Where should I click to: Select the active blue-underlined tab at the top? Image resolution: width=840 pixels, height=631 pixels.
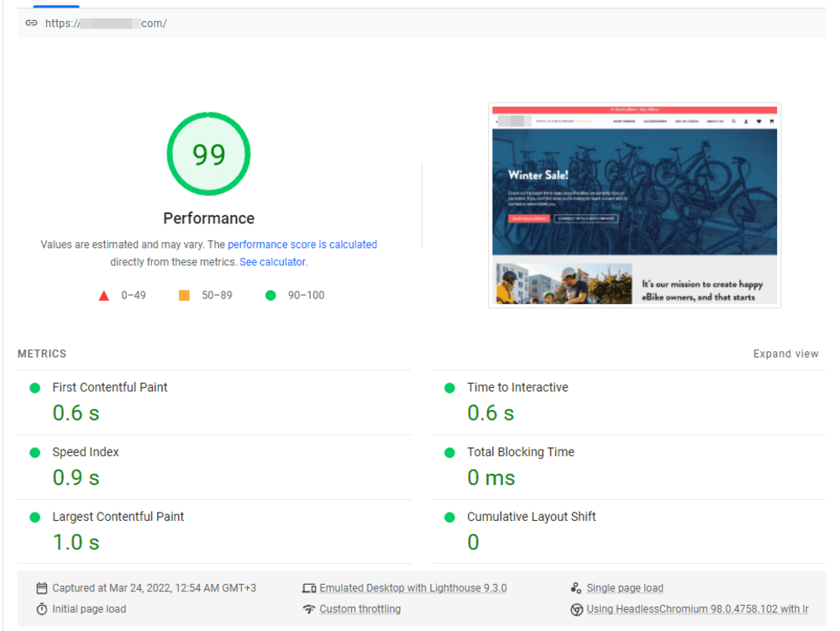56,3
